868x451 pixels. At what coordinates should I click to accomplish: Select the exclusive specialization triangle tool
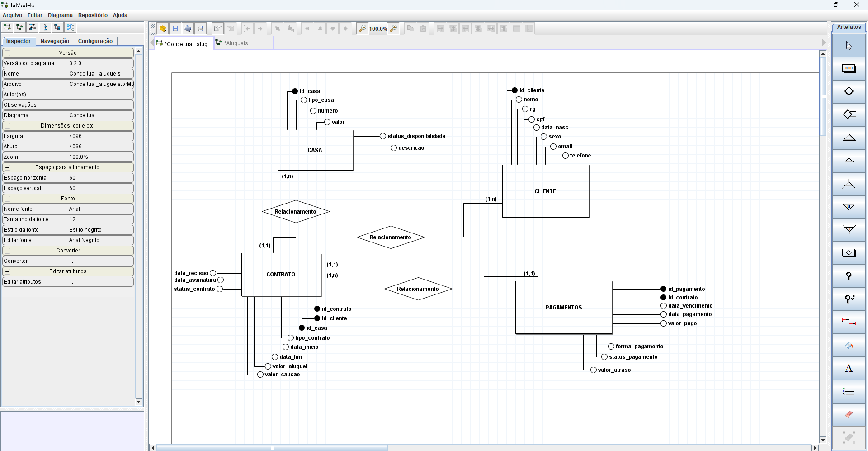[849, 161]
